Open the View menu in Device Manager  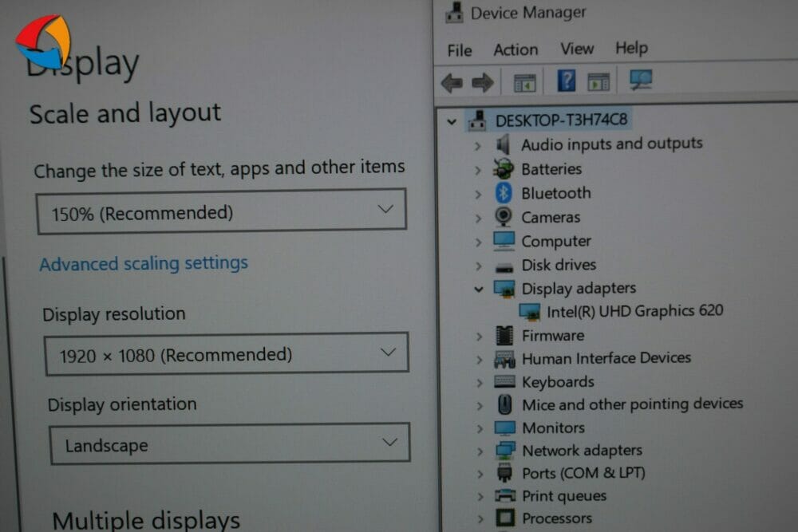click(x=577, y=49)
